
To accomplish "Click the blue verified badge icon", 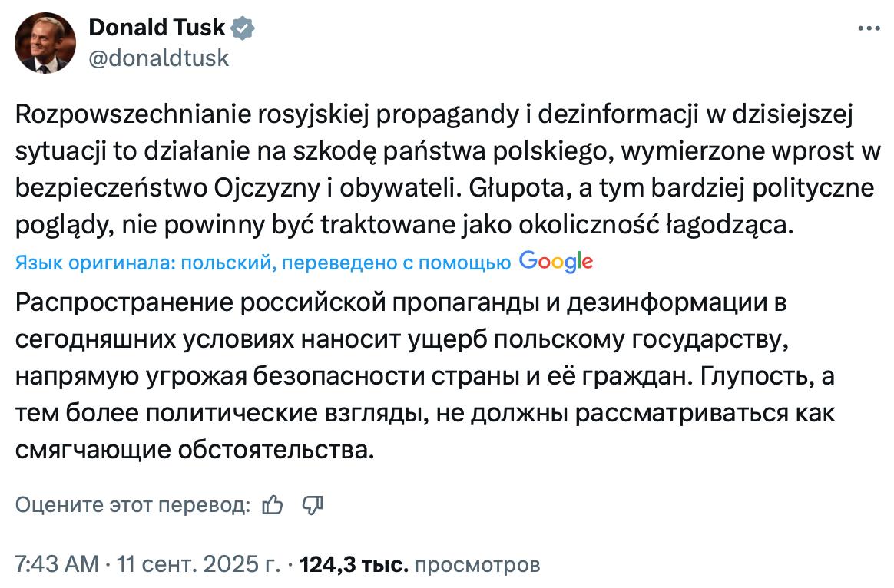I will [x=243, y=28].
